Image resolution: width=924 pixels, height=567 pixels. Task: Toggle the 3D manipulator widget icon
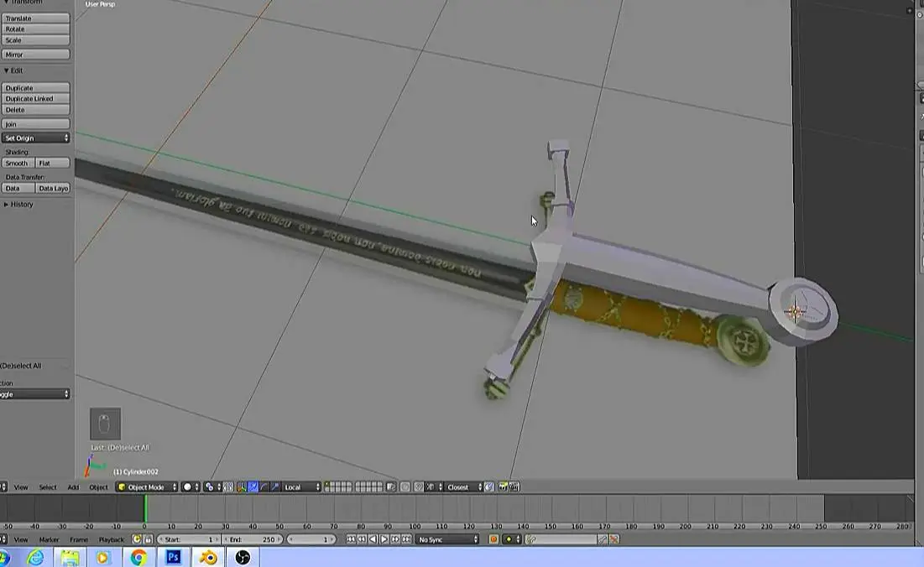pos(242,486)
